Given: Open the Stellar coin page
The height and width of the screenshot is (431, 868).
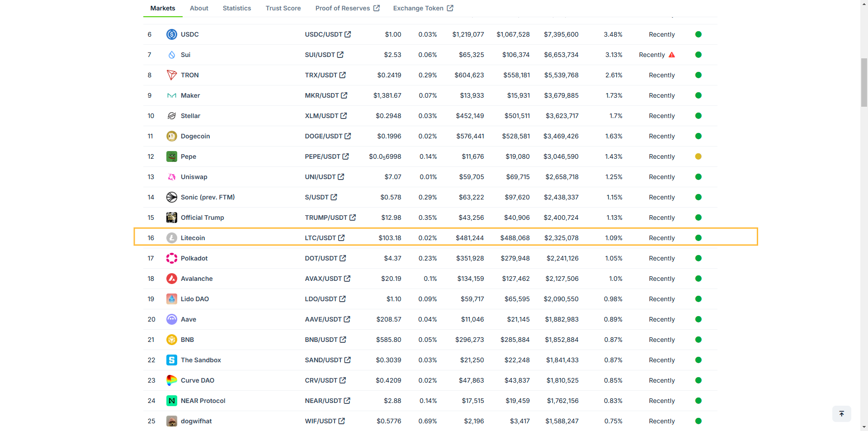Looking at the screenshot, I should (x=190, y=116).
